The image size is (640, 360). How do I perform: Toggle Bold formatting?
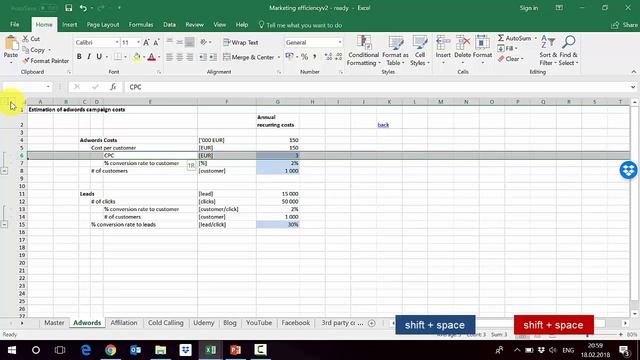79,57
